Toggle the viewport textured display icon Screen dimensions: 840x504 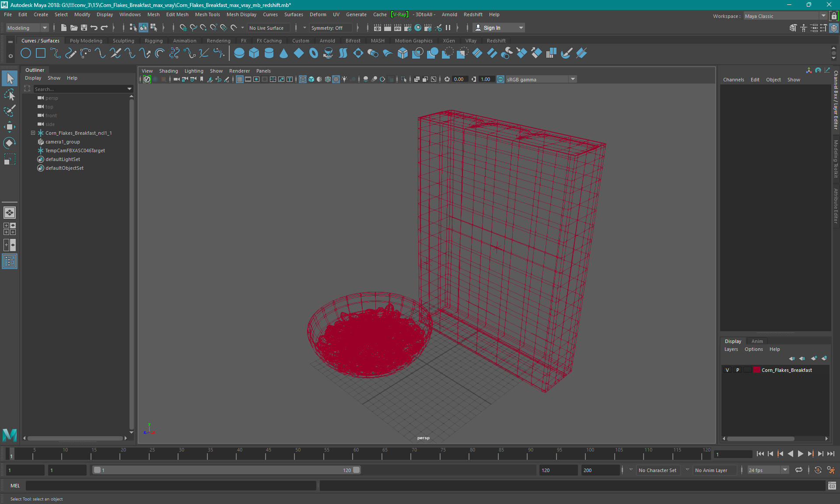point(336,79)
